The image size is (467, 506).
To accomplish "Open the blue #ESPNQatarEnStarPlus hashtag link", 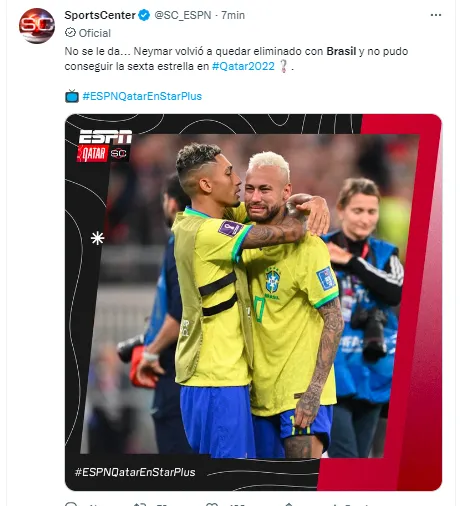I will (142, 96).
